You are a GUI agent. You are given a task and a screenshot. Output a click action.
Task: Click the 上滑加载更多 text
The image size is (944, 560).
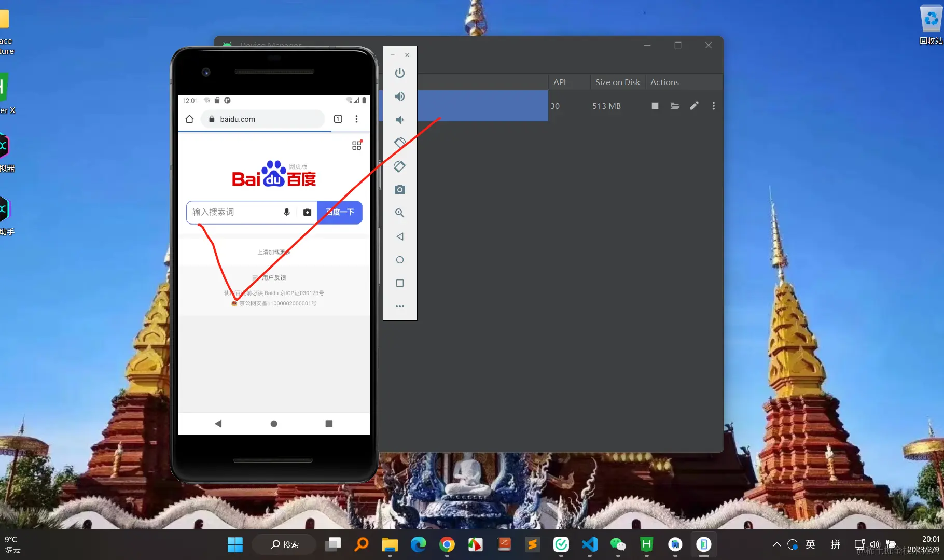pos(274,252)
